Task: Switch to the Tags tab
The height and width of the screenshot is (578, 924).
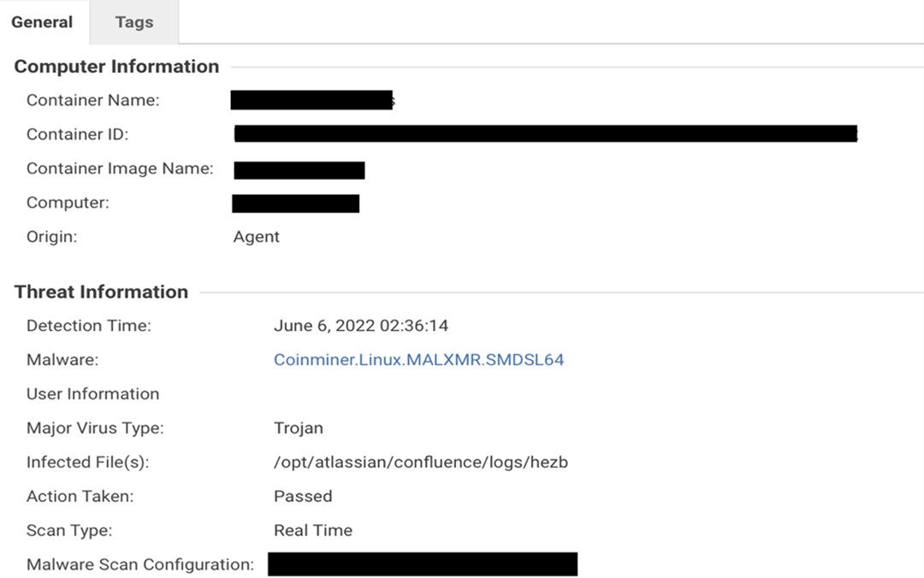Action: (134, 23)
